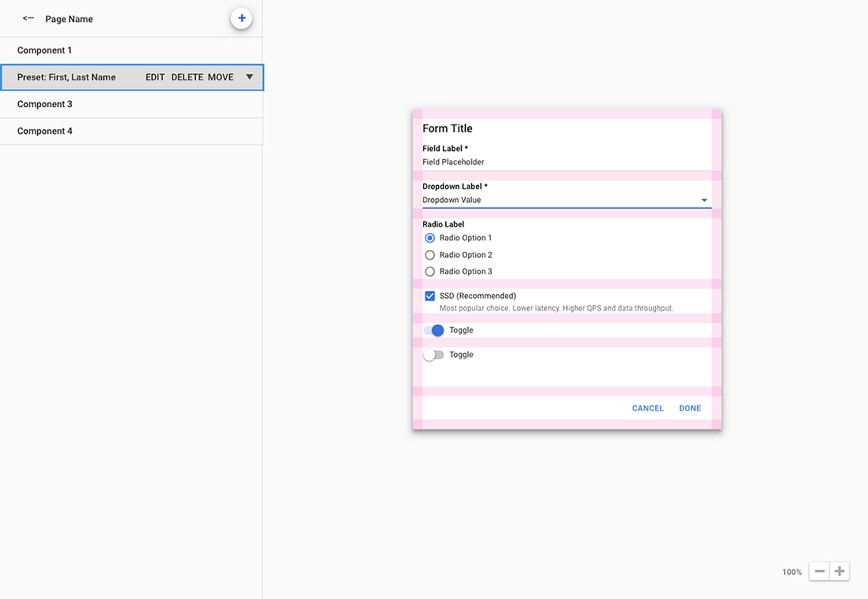Click MOVE on the preset row
Image resolution: width=868 pixels, height=599 pixels.
[220, 77]
